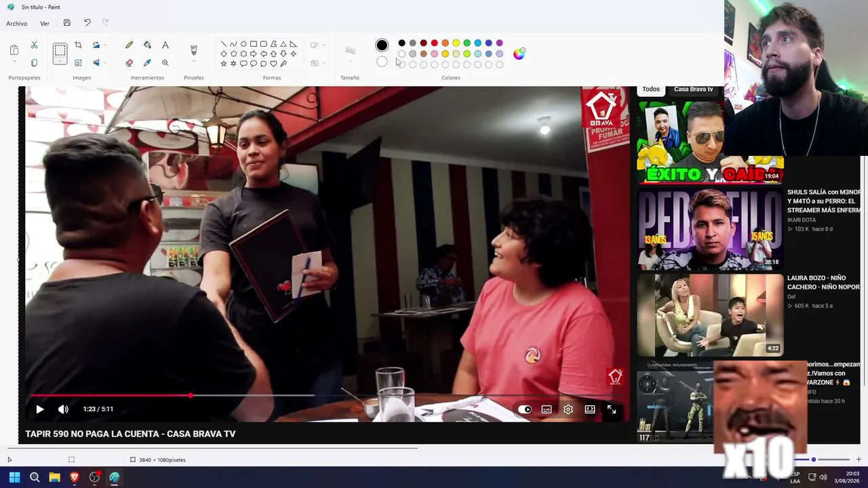The image size is (868, 488).
Task: Pick the Hexagon shape
Action: [243, 54]
